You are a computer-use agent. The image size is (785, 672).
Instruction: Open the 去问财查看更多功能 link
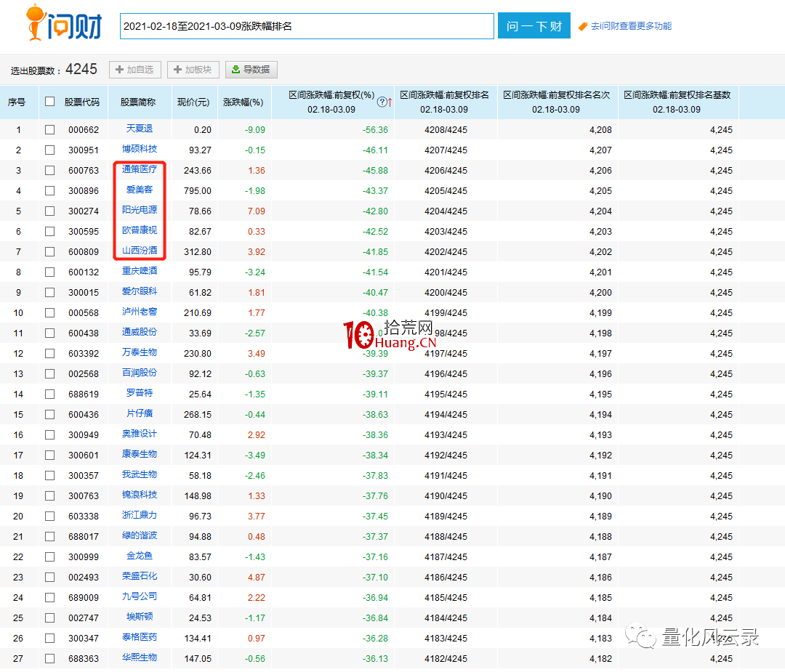tap(631, 26)
